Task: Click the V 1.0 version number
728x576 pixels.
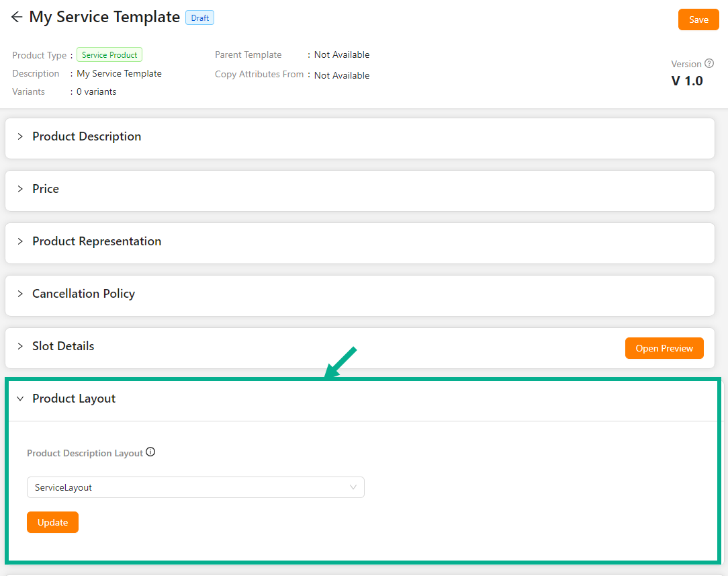Action: 687,81
